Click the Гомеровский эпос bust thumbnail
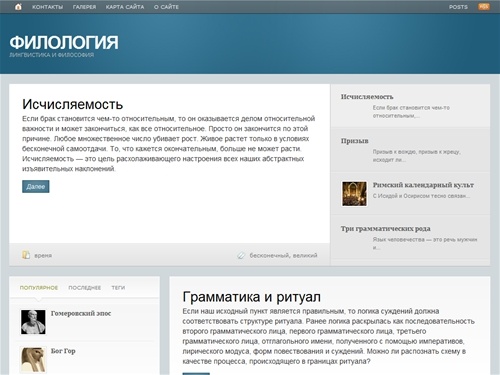Image resolution: width=500 pixels, height=375 pixels. pyautogui.click(x=33, y=322)
